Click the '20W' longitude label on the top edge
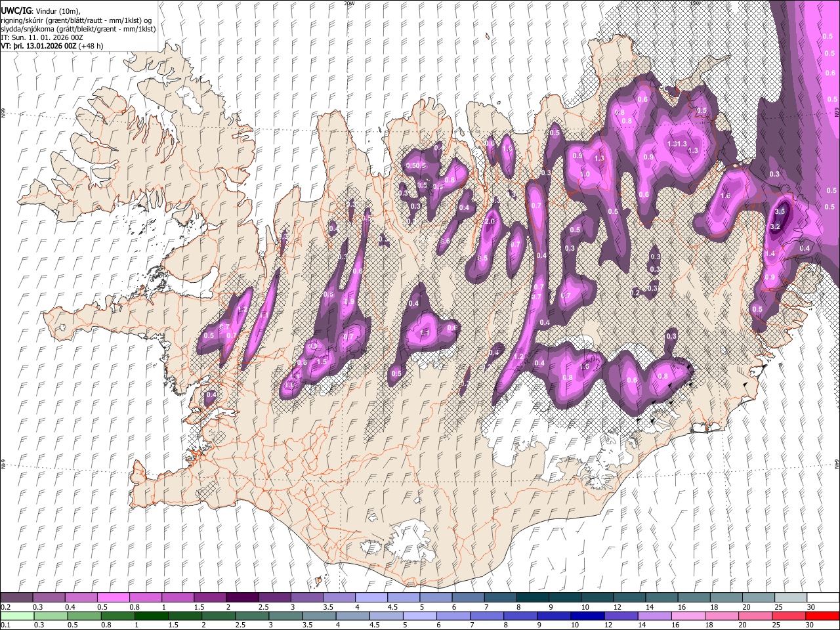 (x=348, y=3)
